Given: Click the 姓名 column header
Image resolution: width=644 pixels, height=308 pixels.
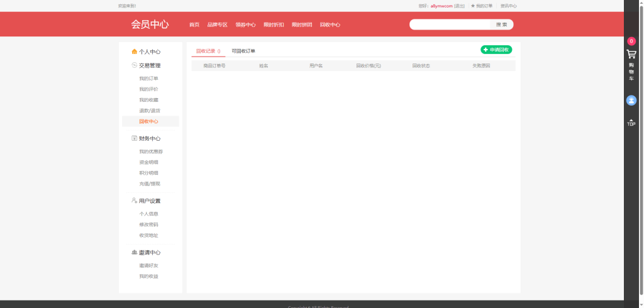Looking at the screenshot, I should [x=264, y=66].
